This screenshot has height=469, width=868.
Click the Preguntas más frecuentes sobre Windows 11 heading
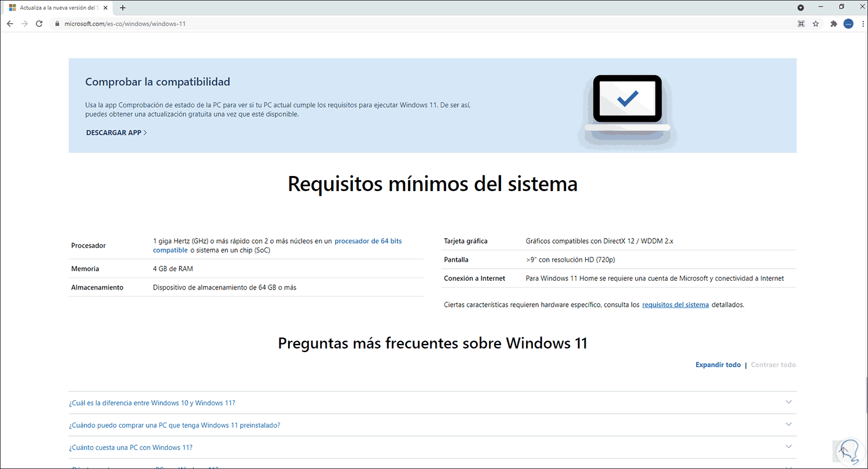(x=433, y=343)
